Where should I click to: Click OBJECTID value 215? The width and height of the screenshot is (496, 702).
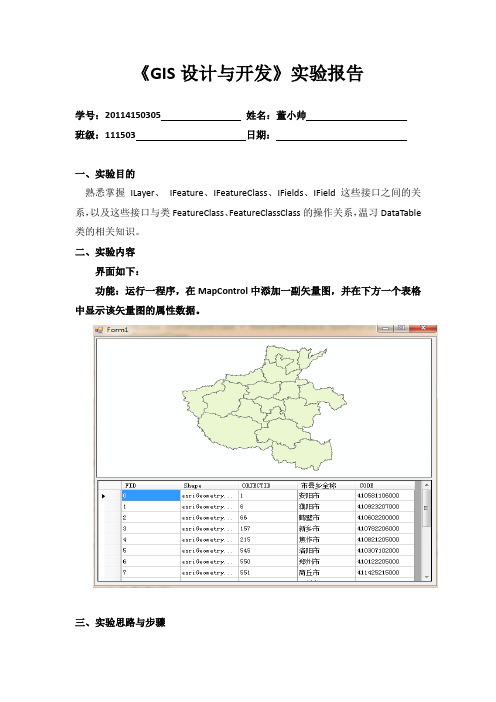tap(268, 539)
